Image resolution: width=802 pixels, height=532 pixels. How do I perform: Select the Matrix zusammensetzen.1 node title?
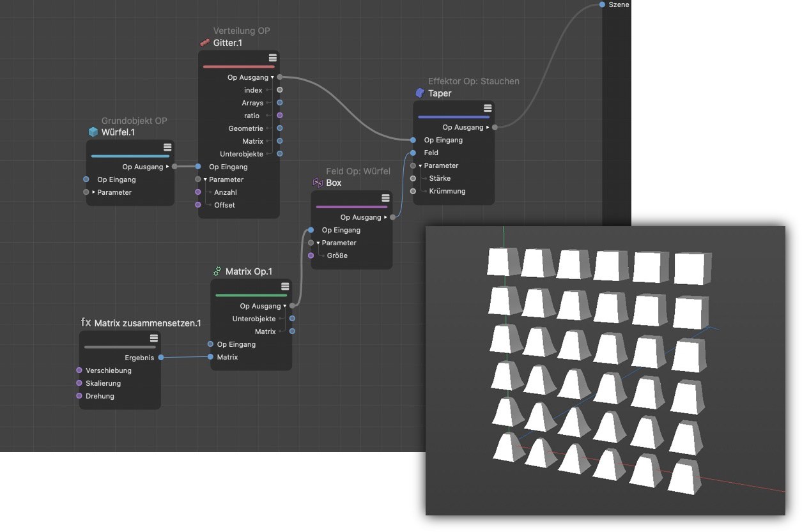(148, 323)
